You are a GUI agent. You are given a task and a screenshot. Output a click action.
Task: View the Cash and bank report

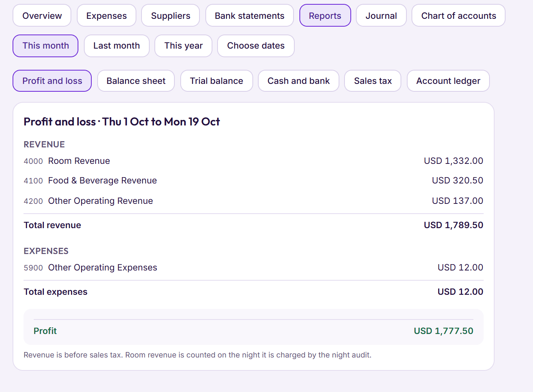click(x=299, y=81)
